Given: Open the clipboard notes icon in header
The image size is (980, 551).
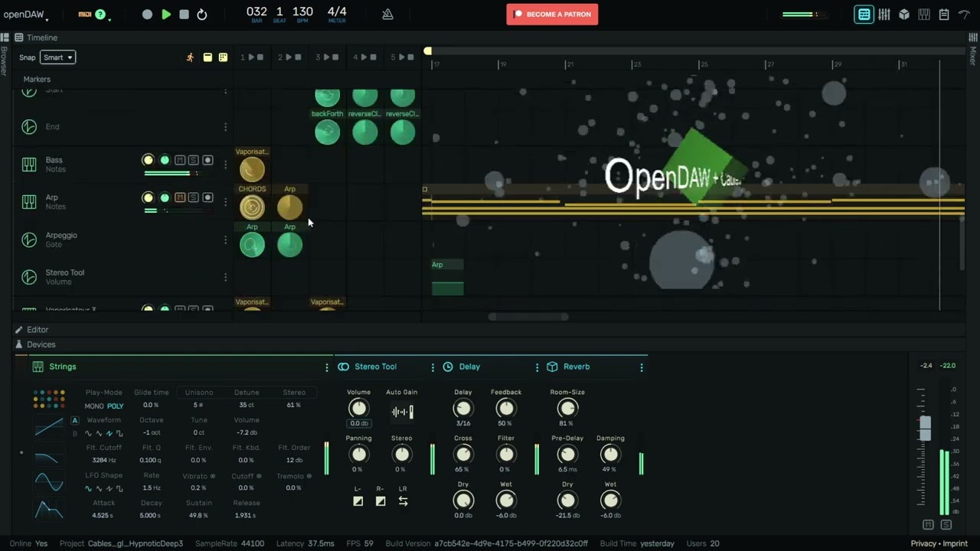Looking at the screenshot, I should (944, 15).
